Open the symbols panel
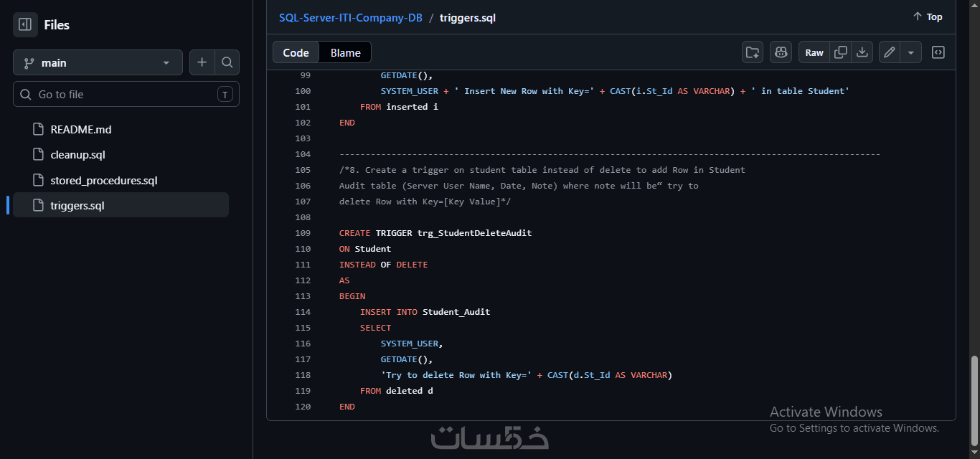Viewport: 980px width, 459px height. pos(938,52)
